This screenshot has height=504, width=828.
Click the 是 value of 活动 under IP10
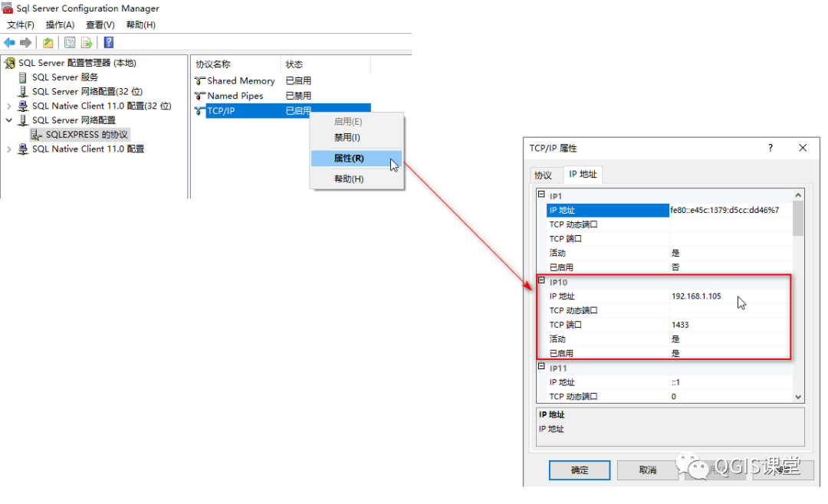[675, 339]
